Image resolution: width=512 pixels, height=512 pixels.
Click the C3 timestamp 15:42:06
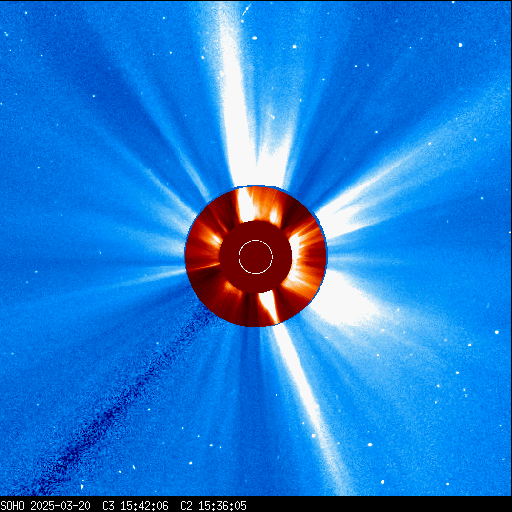(x=144, y=506)
